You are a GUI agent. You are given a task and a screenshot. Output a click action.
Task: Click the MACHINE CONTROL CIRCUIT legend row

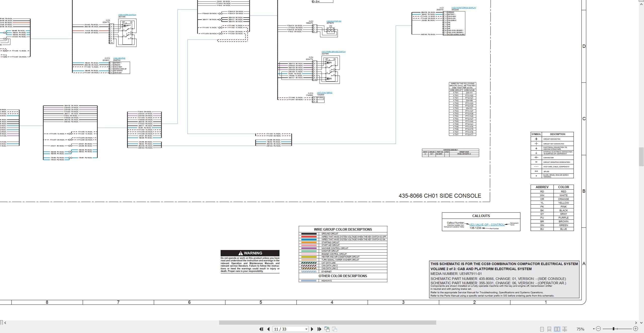(x=343, y=248)
